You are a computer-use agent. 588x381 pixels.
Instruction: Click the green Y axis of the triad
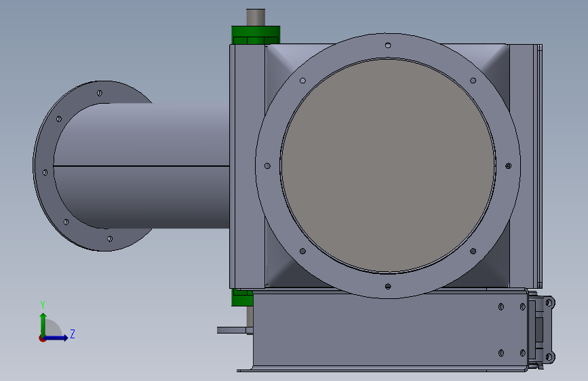coord(43,324)
